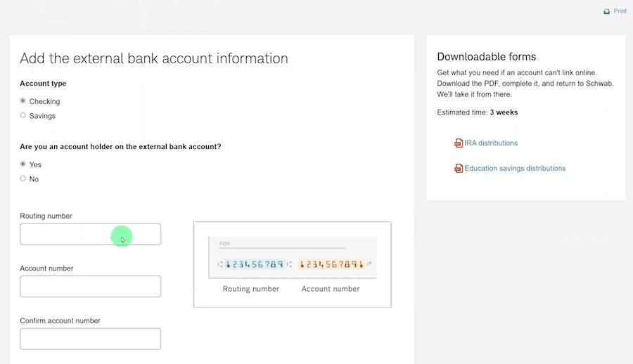Image resolution: width=633 pixels, height=364 pixels.
Task: Open the Education savings distributions link
Action: point(515,169)
